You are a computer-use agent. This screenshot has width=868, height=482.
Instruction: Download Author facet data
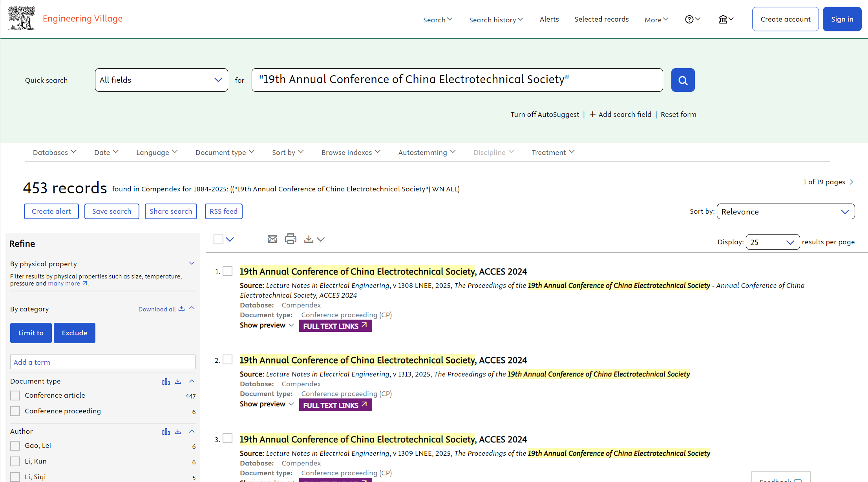(178, 431)
